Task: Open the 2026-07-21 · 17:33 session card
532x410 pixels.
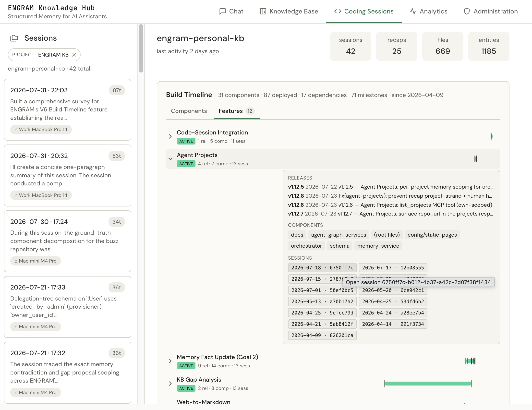Action: [x=68, y=307]
